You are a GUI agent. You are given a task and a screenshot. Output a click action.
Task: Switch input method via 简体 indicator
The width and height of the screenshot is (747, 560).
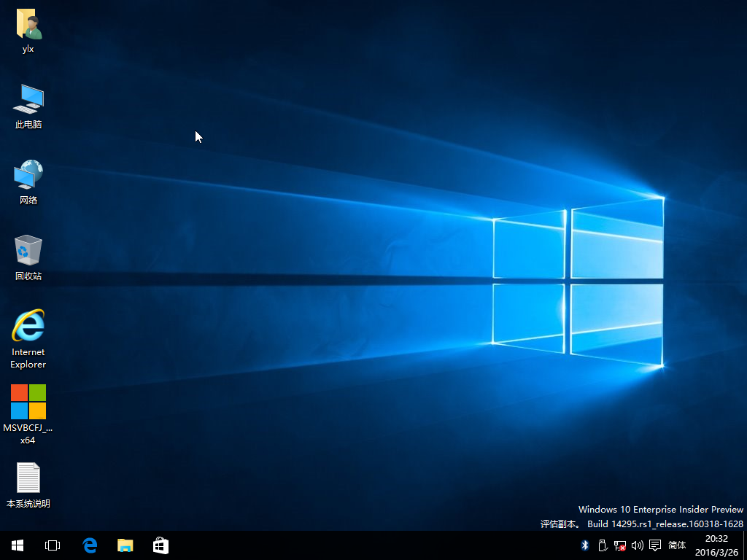[x=677, y=545]
